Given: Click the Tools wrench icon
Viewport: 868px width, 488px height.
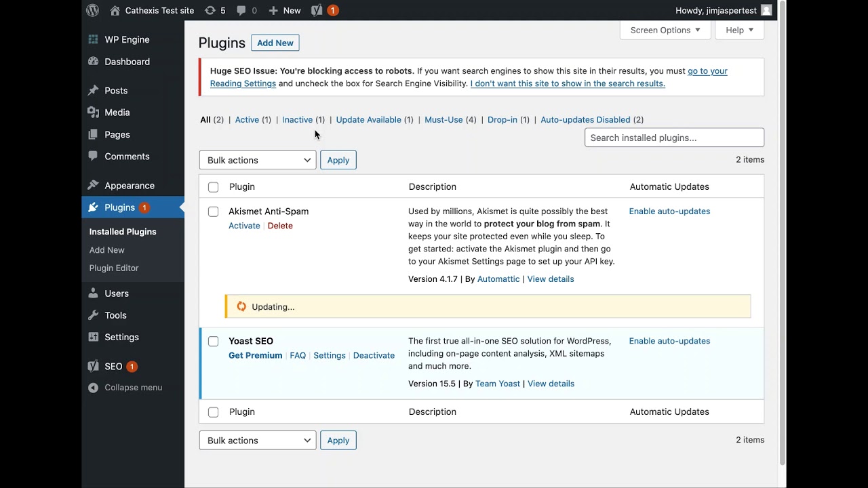Looking at the screenshot, I should point(93,315).
